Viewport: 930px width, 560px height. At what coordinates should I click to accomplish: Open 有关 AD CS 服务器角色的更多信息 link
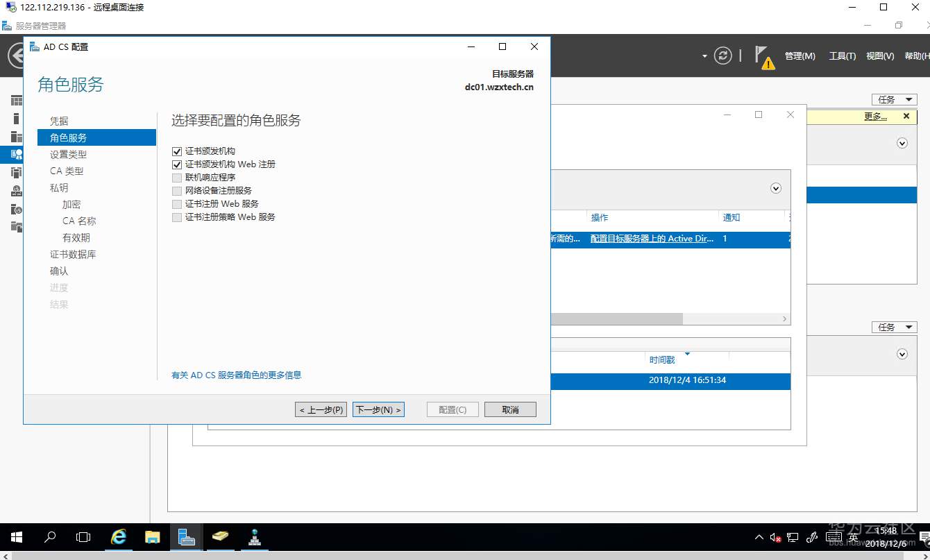tap(237, 375)
